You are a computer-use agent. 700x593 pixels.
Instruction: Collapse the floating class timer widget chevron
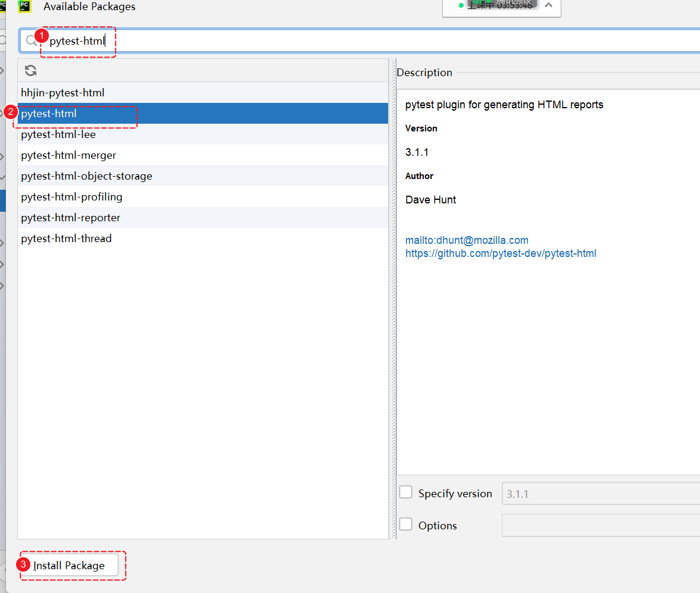coord(549,5)
